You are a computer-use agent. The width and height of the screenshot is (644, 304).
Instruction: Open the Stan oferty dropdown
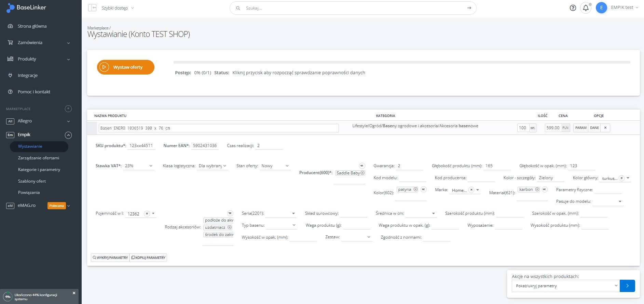tap(275, 166)
